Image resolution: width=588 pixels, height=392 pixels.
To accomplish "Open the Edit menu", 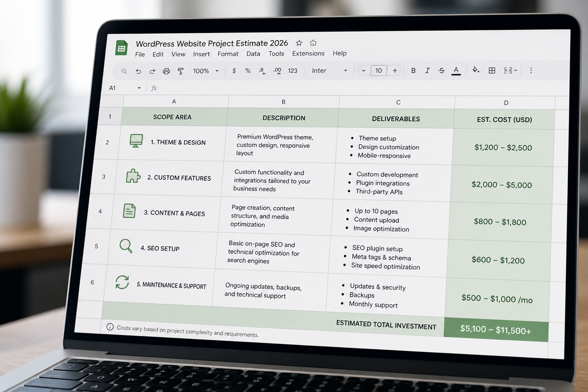I will coord(158,54).
